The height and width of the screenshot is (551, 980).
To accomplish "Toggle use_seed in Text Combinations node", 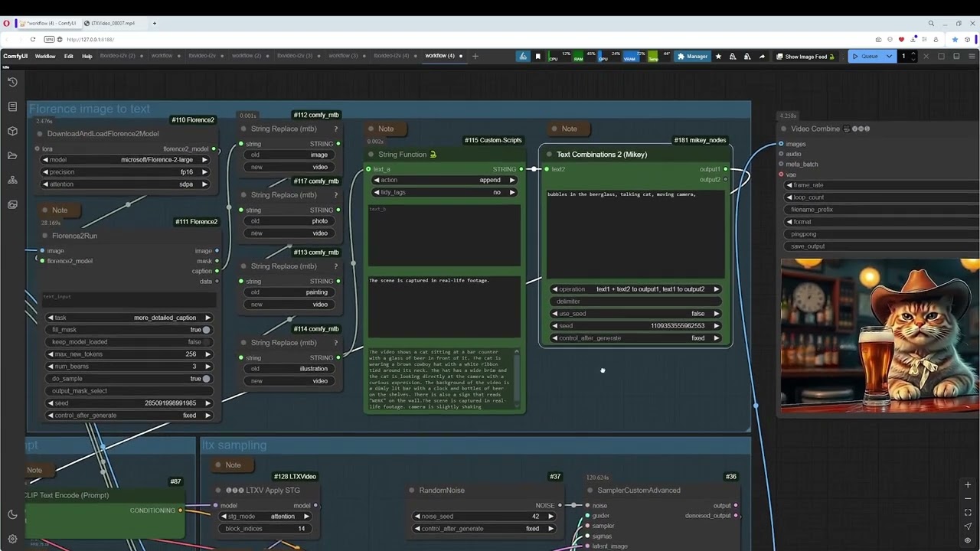I will (x=635, y=314).
